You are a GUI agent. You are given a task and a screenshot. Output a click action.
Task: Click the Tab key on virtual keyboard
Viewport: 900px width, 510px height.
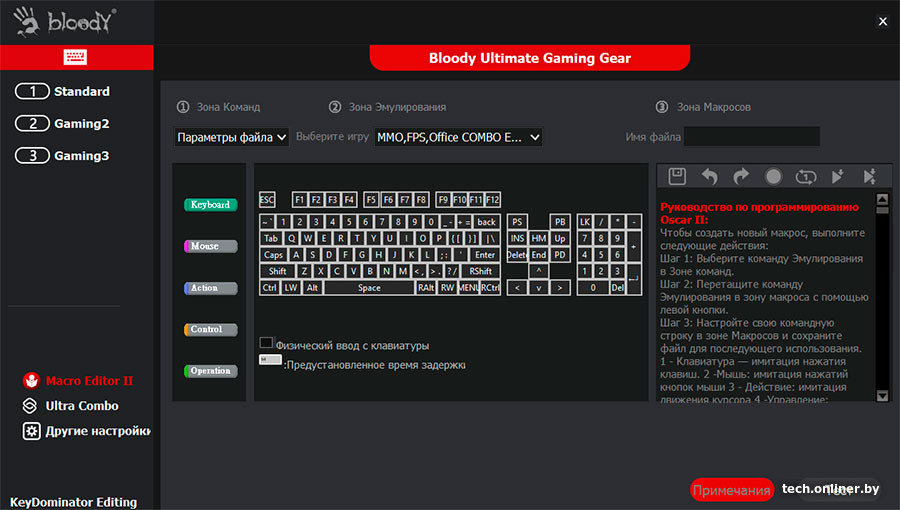tap(271, 238)
